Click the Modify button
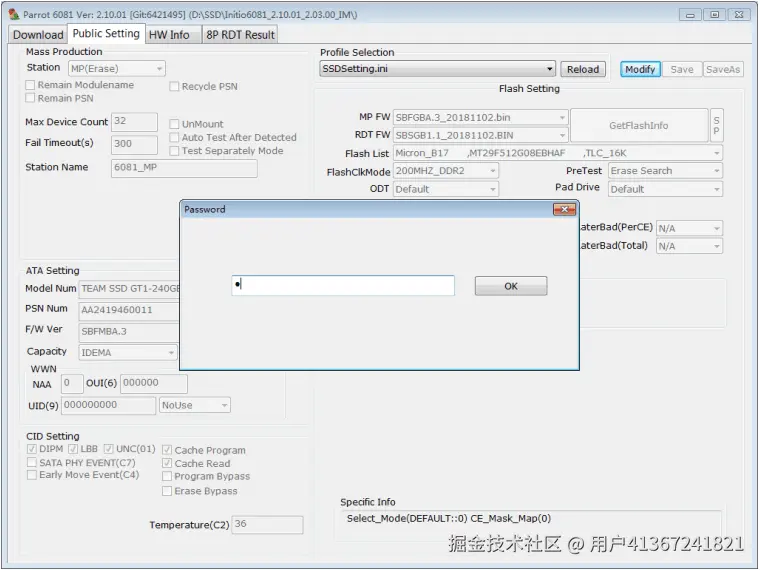This screenshot has width=760, height=570. point(640,69)
